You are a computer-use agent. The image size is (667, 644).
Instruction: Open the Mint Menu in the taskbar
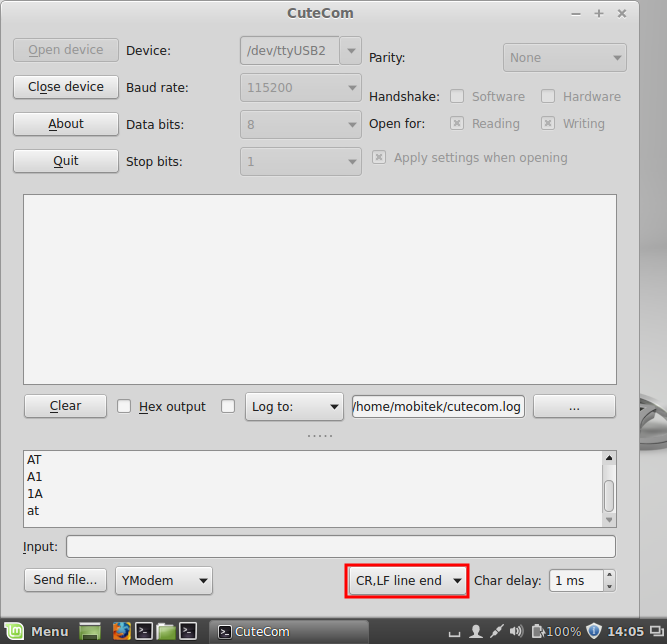(x=36, y=631)
